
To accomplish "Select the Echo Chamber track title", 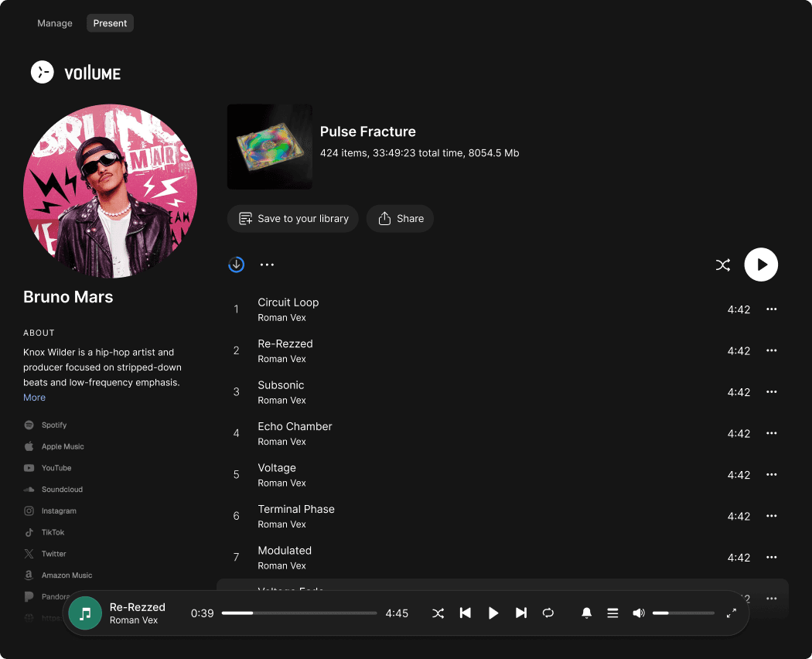I will tap(295, 426).
